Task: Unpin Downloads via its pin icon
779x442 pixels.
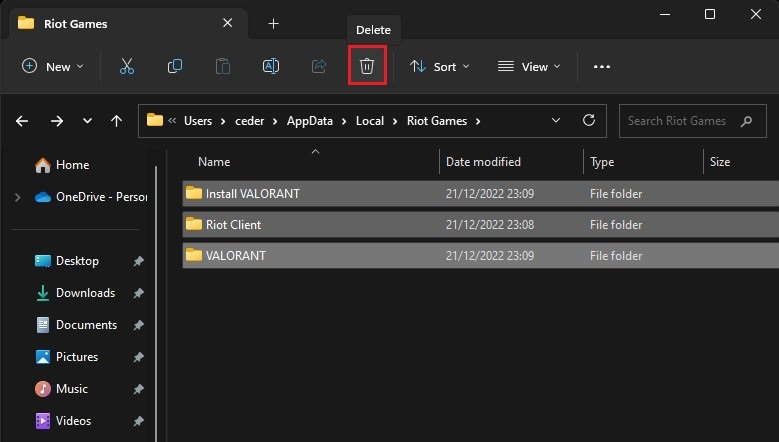Action: (138, 293)
